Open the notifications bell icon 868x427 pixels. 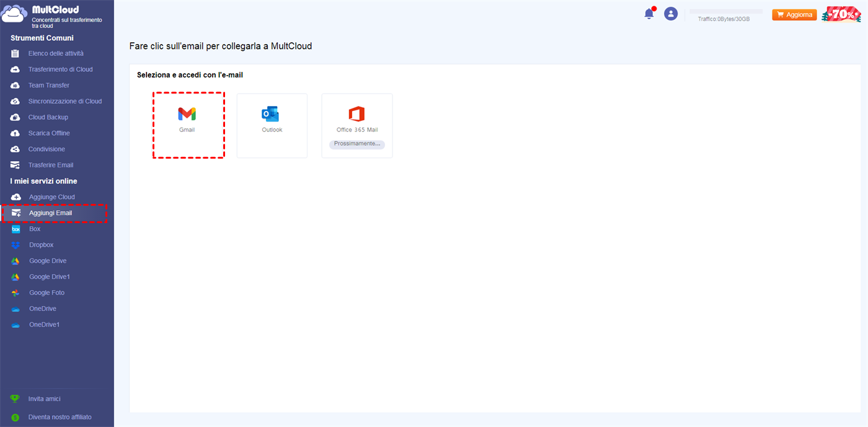(649, 13)
